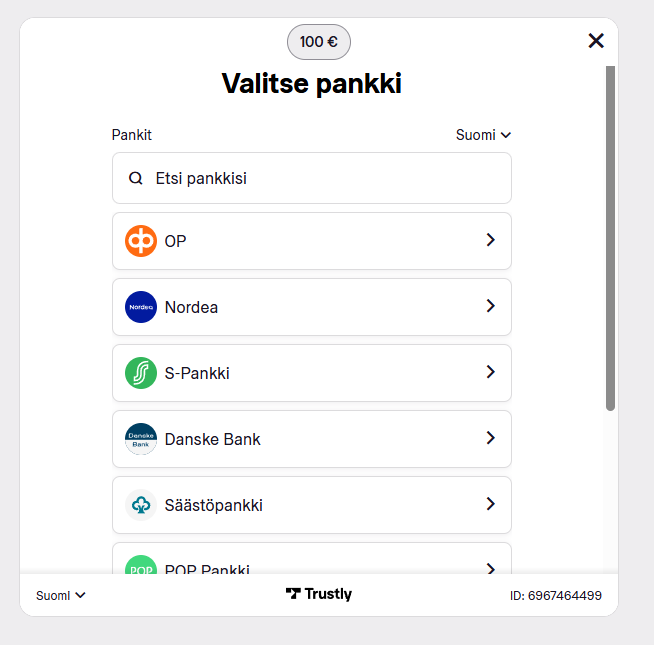The height and width of the screenshot is (645, 654).
Task: Choose Säästöpankki as your bank
Action: tap(213, 505)
